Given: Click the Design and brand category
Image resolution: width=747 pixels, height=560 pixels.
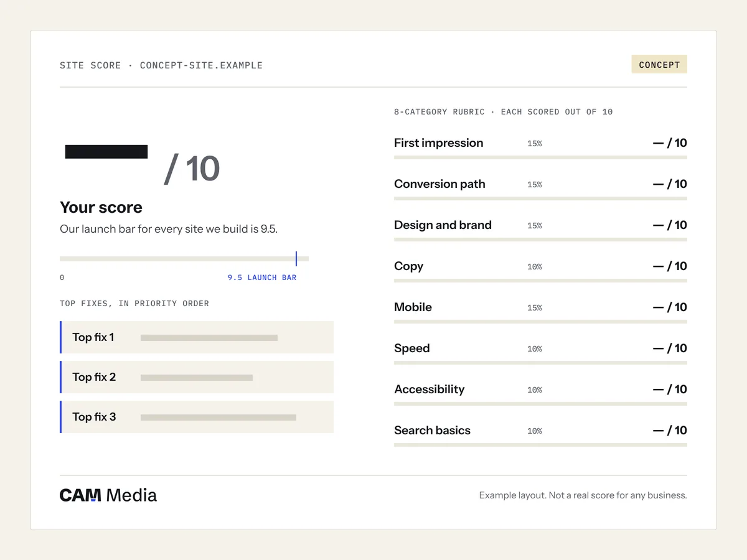Looking at the screenshot, I should (443, 225).
